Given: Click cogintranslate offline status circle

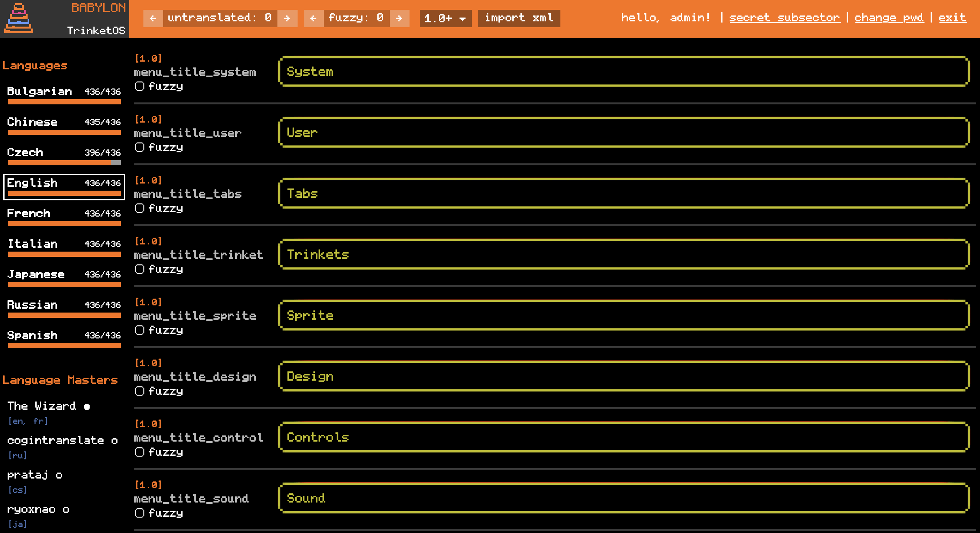Looking at the screenshot, I should (x=114, y=441).
